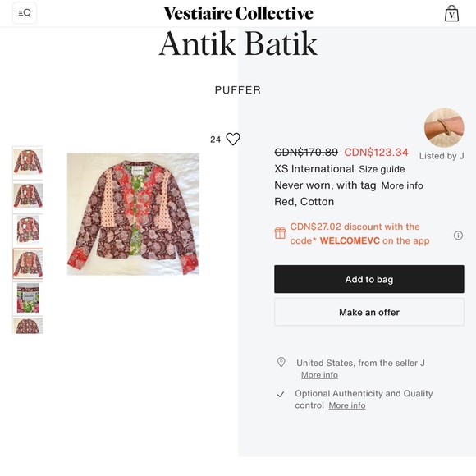476x476 pixels.
Task: Open the menu and search icon
Action: tap(25, 13)
